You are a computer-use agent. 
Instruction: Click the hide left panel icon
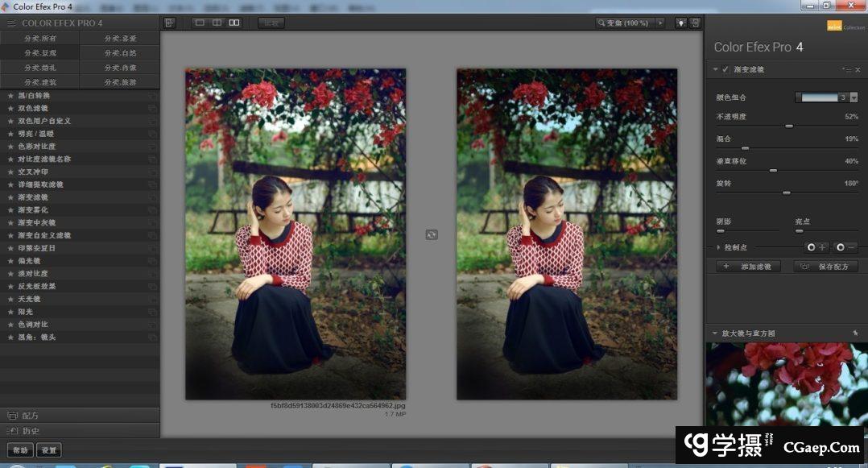pyautogui.click(x=170, y=23)
